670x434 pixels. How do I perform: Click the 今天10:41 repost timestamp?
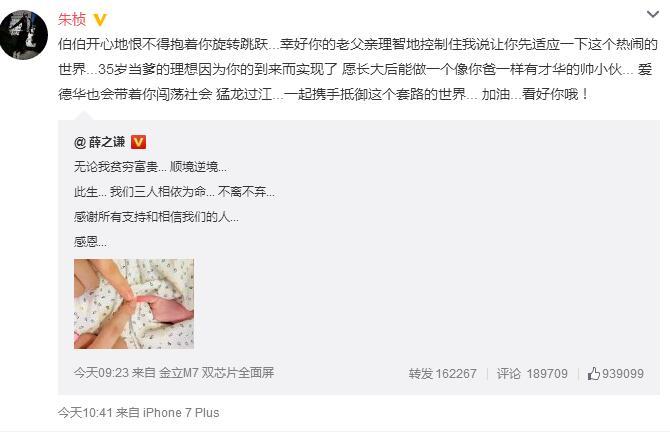point(85,413)
